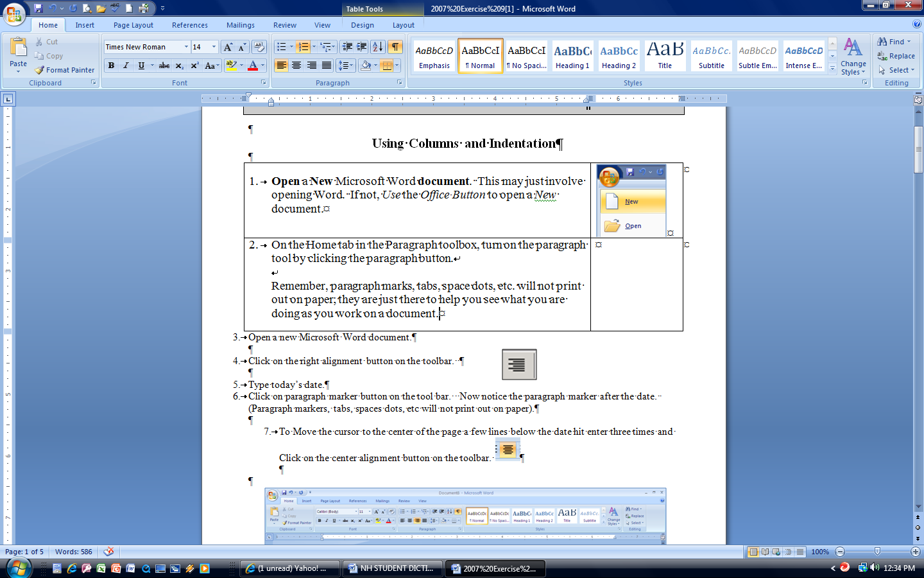Apply the Title style
The image size is (924, 578).
point(665,57)
